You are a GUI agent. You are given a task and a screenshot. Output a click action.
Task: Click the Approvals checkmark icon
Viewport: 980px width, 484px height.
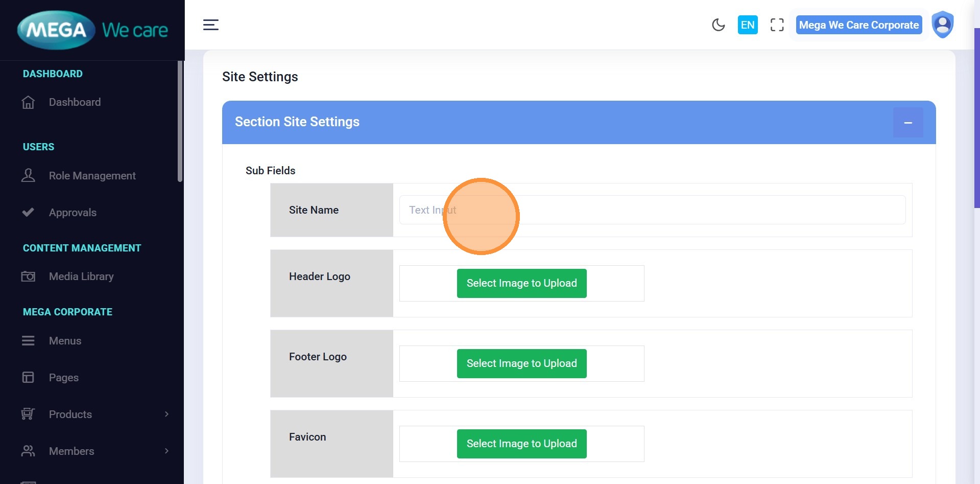click(x=28, y=212)
